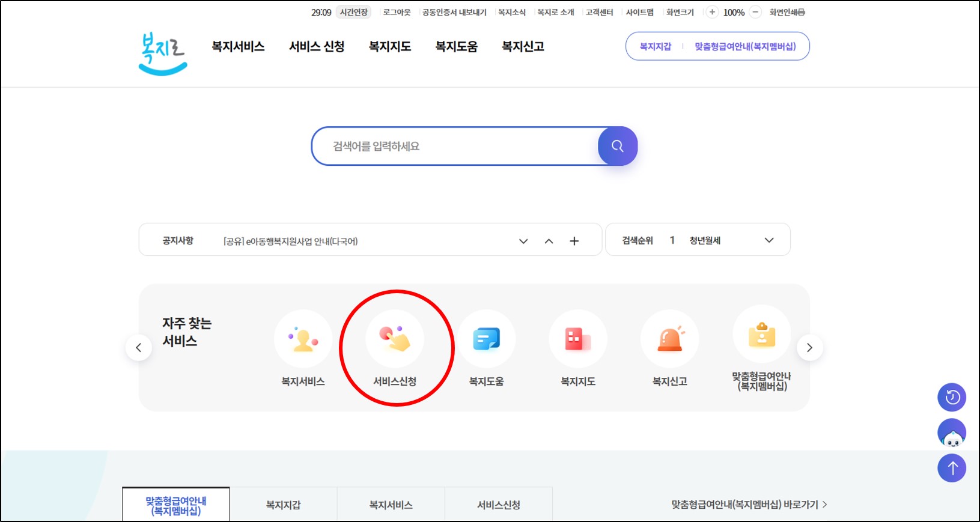
Task: Open 복지로 소개 top link
Action: 556,12
